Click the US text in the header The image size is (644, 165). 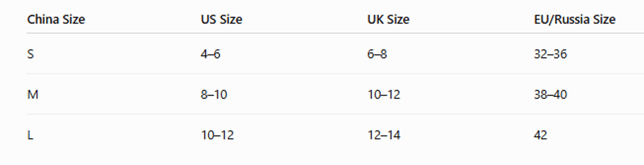(208, 19)
